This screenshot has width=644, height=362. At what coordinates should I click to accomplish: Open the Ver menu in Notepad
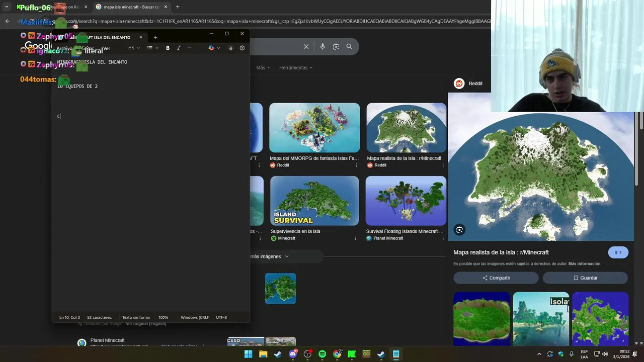pos(106,48)
